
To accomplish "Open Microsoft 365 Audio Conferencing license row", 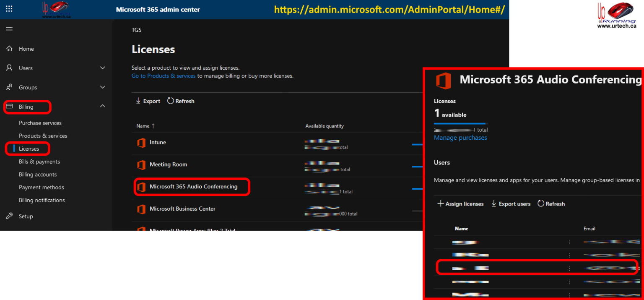I will click(193, 187).
